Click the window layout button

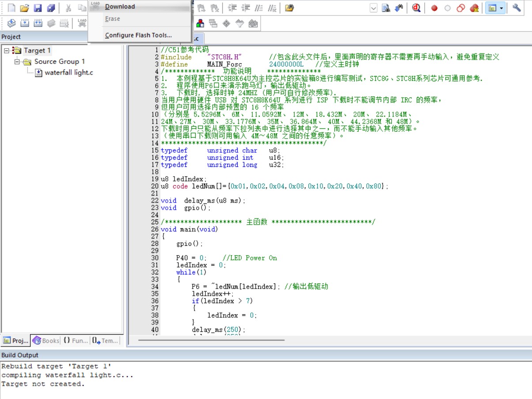click(492, 8)
